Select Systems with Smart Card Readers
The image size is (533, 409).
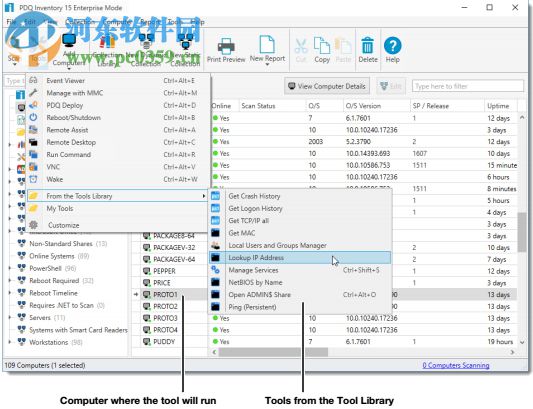click(78, 330)
